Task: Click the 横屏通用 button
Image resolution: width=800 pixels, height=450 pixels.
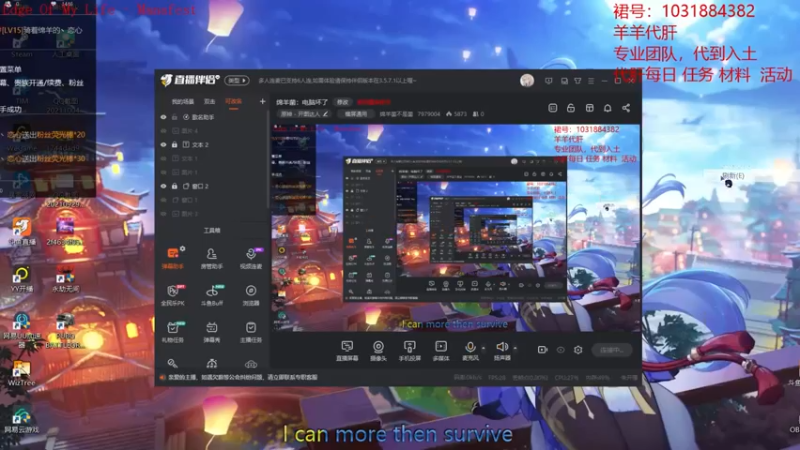Action: pyautogui.click(x=356, y=114)
